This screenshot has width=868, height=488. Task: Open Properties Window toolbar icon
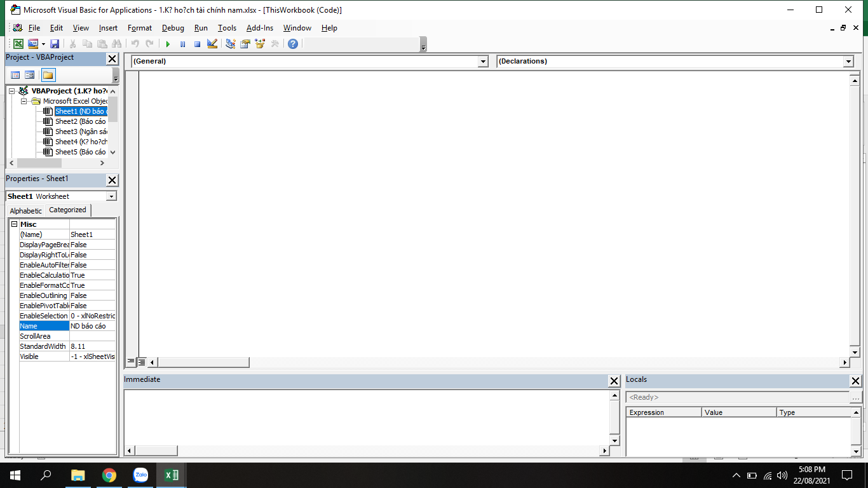click(245, 44)
